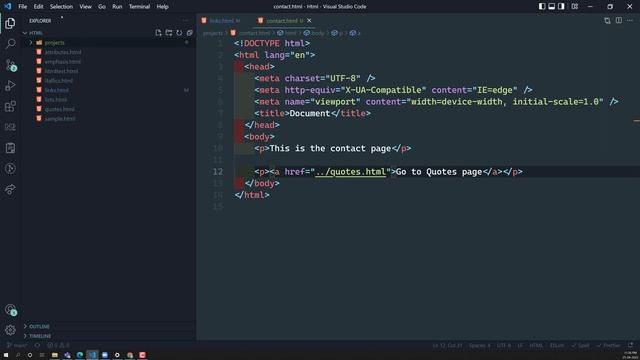The width and height of the screenshot is (640, 360).
Task: Open the File menu
Action: click(22, 7)
